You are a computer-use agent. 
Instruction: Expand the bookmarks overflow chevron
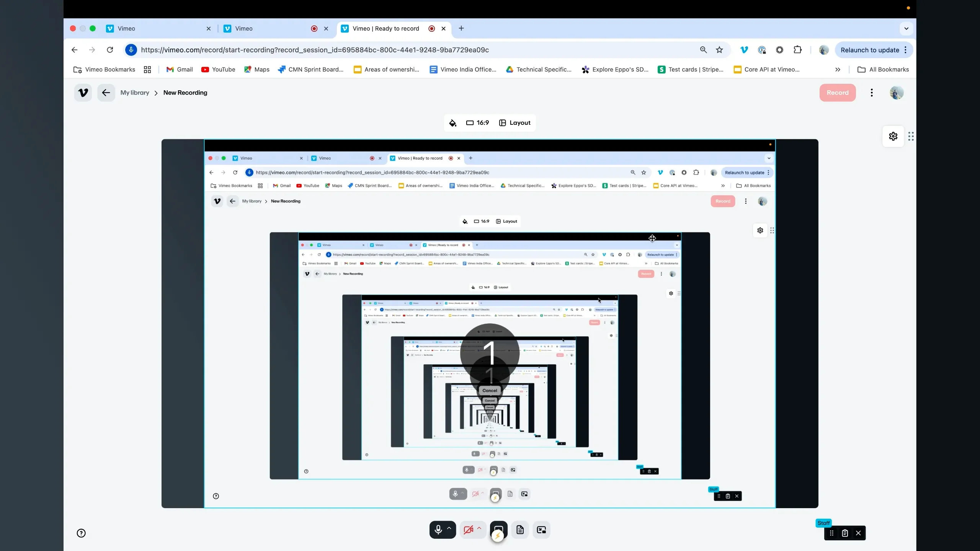click(838, 69)
